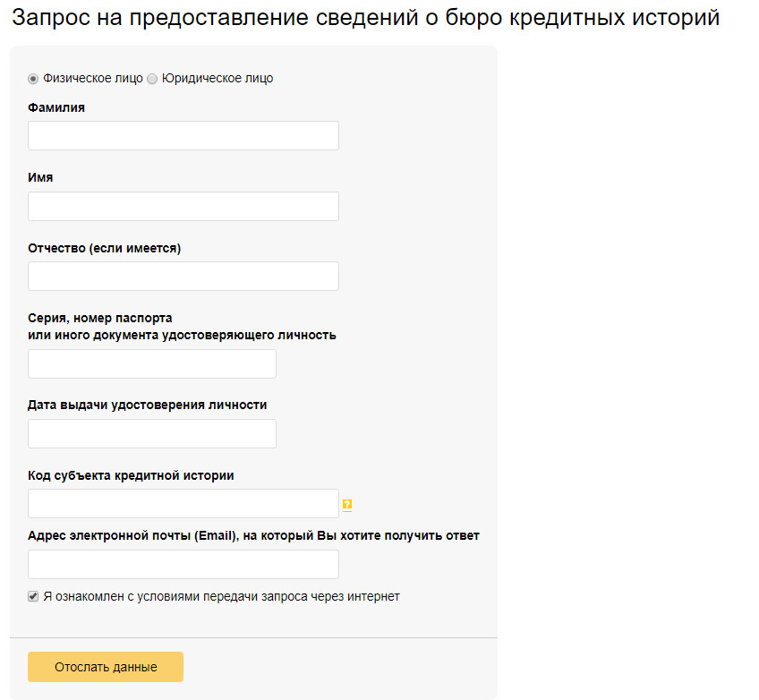Select the Отчество input box
759x700 pixels.
(x=183, y=276)
